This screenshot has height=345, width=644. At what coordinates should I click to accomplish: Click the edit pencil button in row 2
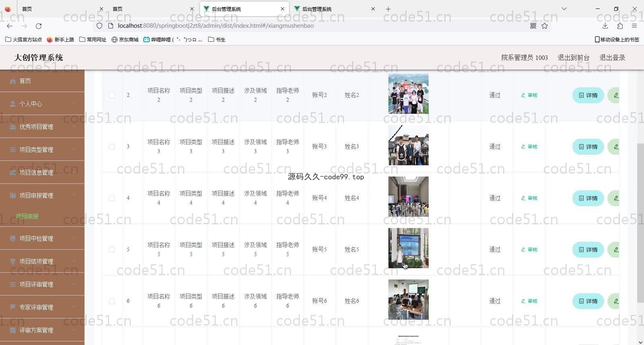point(613,95)
